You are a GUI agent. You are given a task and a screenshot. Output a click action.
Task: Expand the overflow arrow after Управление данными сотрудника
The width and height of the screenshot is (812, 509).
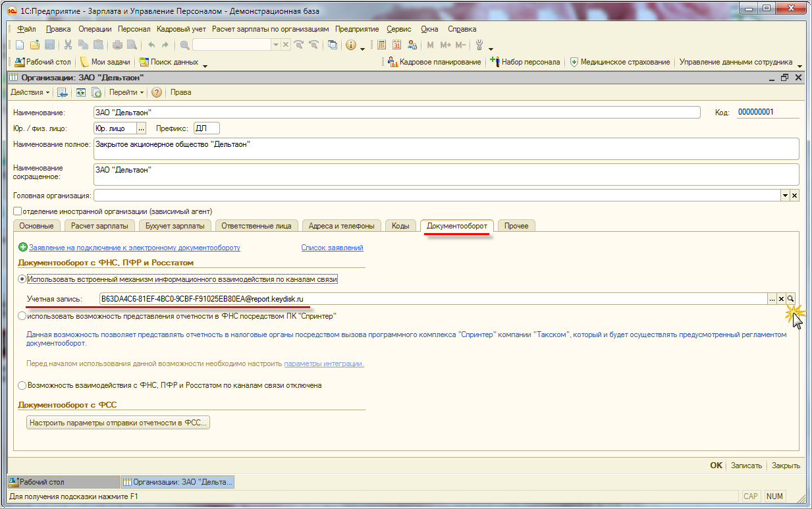(800, 65)
